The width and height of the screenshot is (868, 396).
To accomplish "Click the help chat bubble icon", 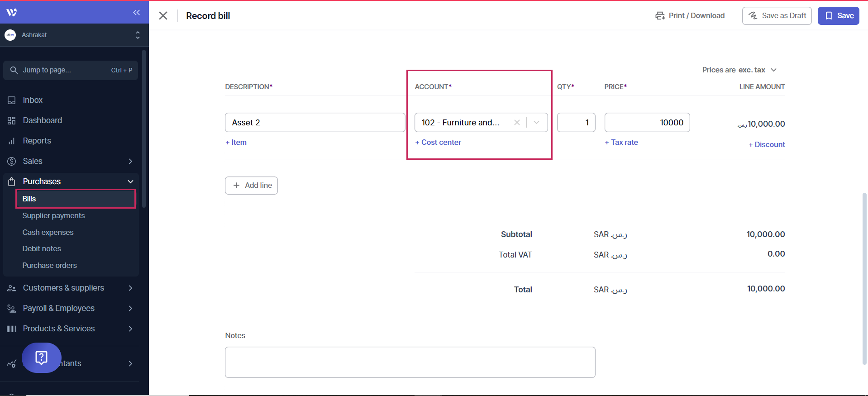I will [41, 358].
